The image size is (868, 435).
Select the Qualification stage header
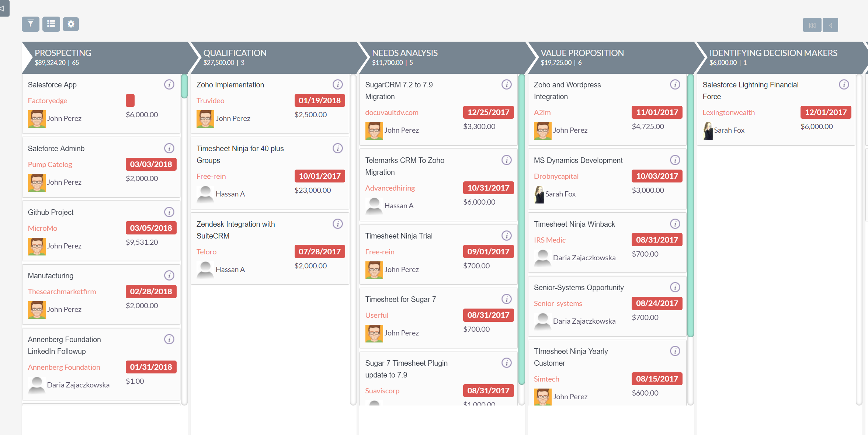(274, 58)
